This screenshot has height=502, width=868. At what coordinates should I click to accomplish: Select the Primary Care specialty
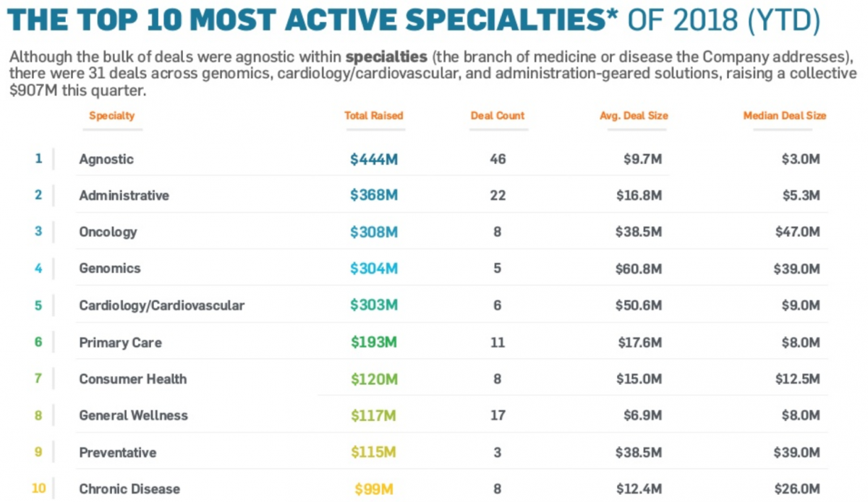click(x=120, y=342)
